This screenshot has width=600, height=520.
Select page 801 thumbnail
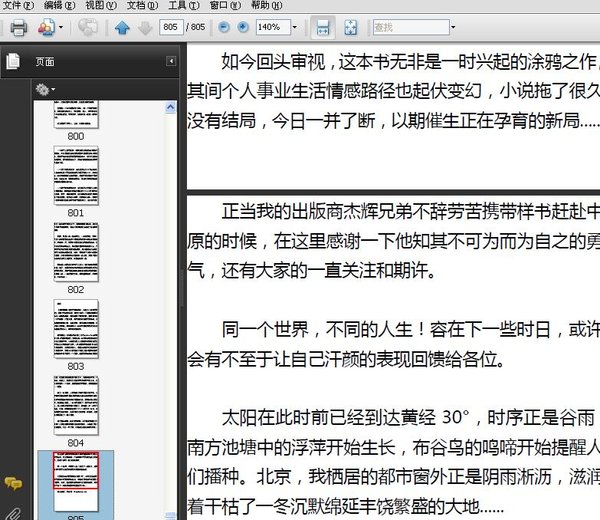click(x=76, y=176)
